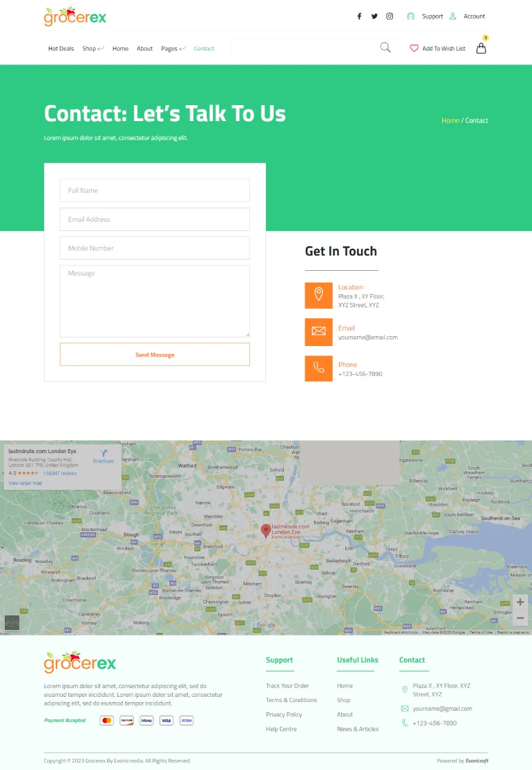The width and height of the screenshot is (532, 770).
Task: Click the Visa payment icon
Action: (166, 720)
